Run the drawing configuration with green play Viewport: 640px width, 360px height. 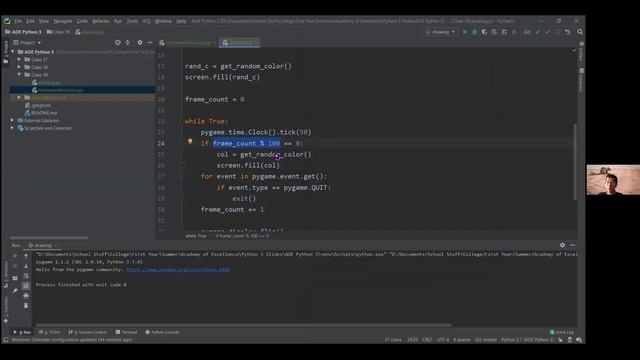click(x=464, y=32)
